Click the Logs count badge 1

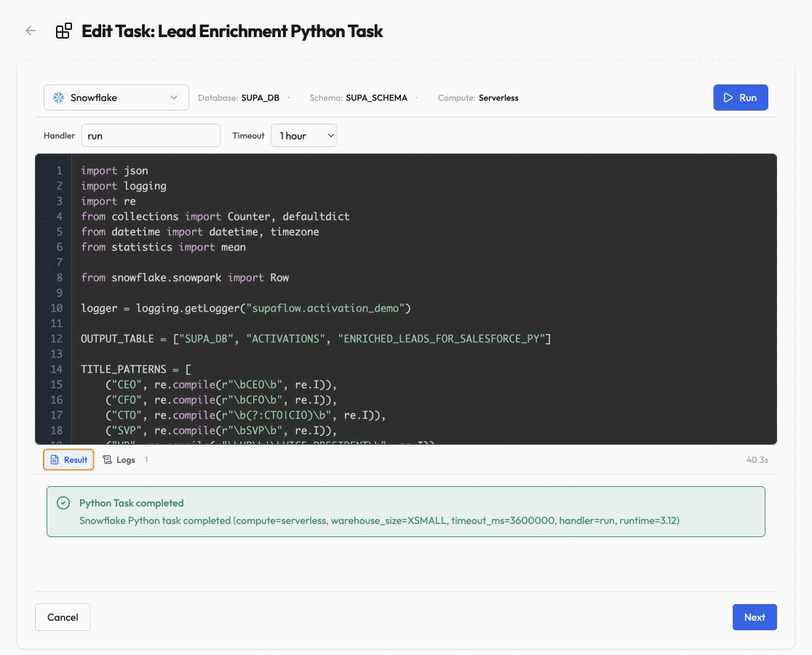coord(146,460)
